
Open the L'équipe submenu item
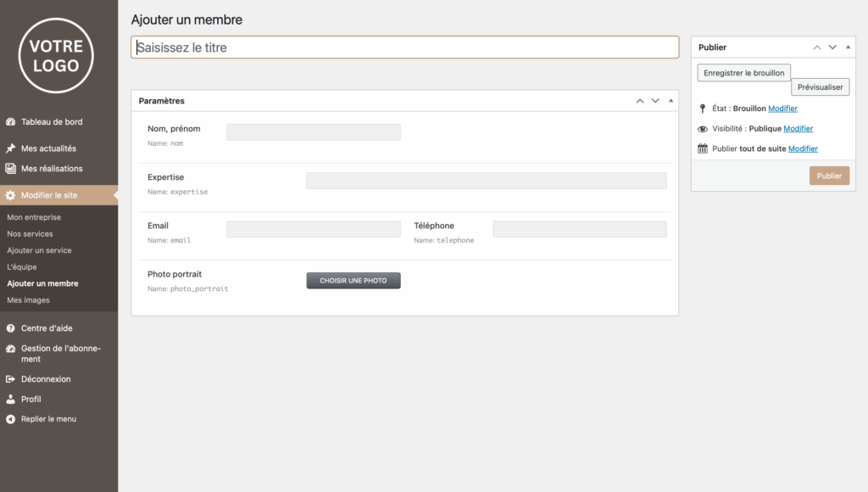22,267
